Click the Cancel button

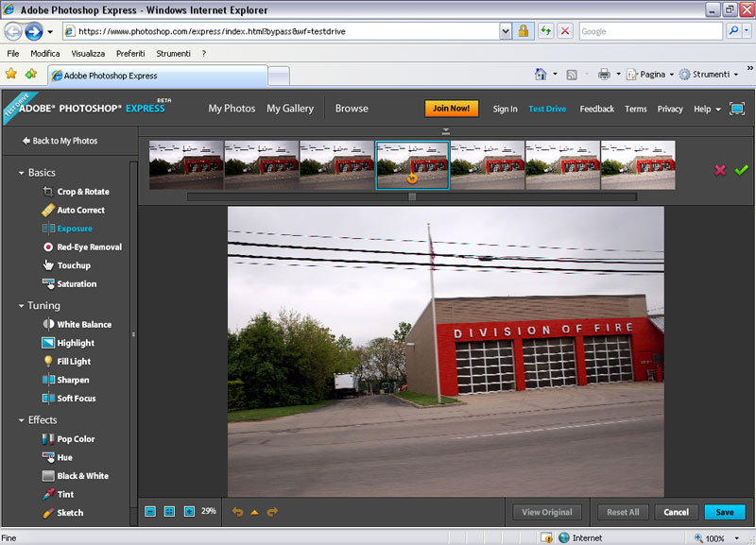click(x=676, y=512)
